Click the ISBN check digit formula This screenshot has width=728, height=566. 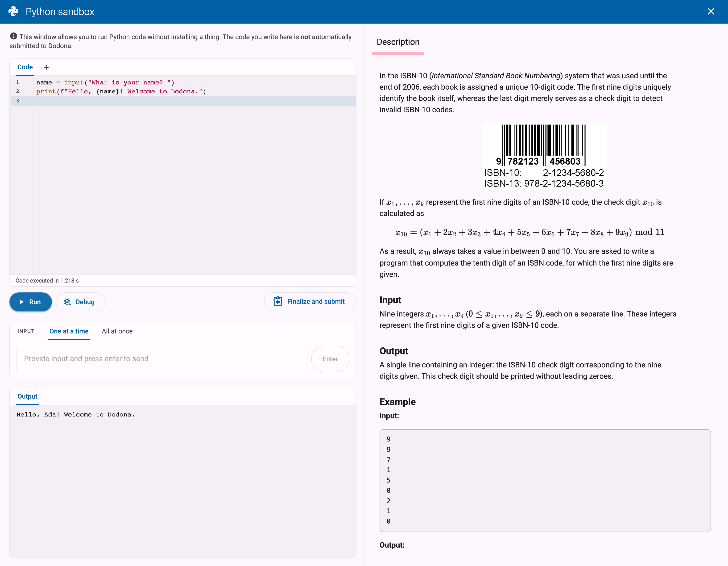[x=530, y=233]
